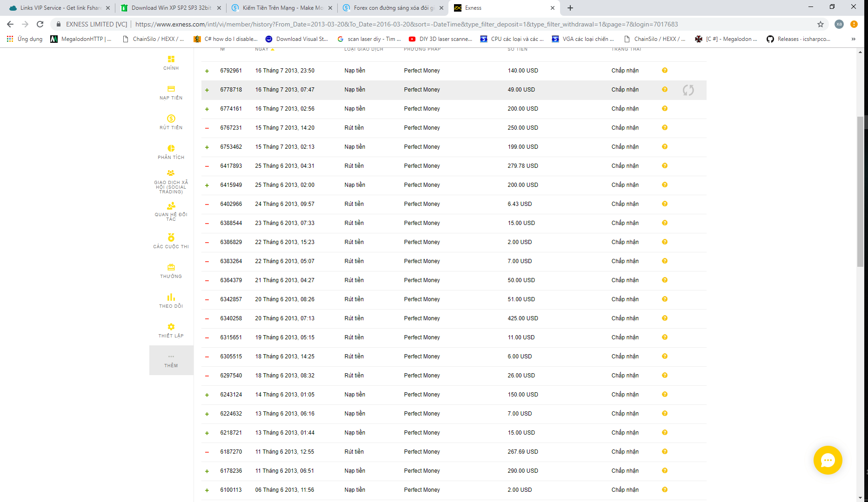
Task: Open the Thiết Lập gear icon
Action: point(171,327)
